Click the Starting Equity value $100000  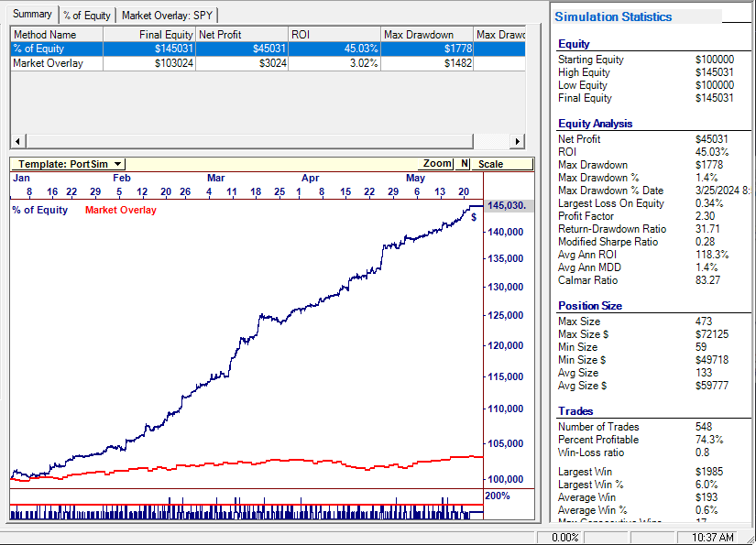pyautogui.click(x=715, y=60)
